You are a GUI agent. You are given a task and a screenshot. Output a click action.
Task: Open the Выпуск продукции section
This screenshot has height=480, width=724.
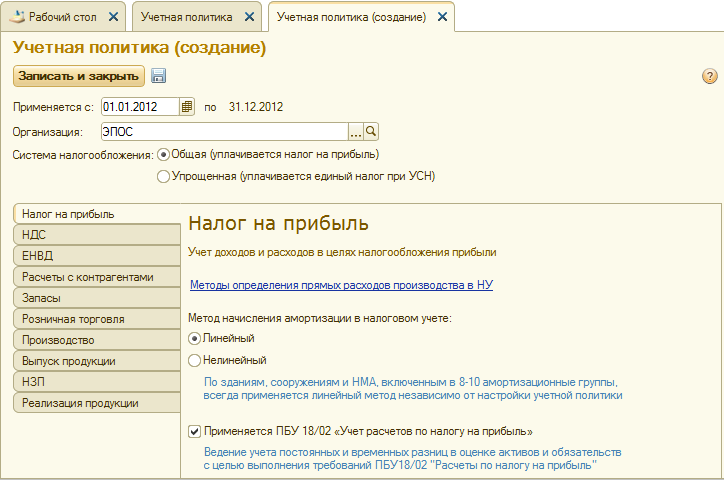pos(97,361)
